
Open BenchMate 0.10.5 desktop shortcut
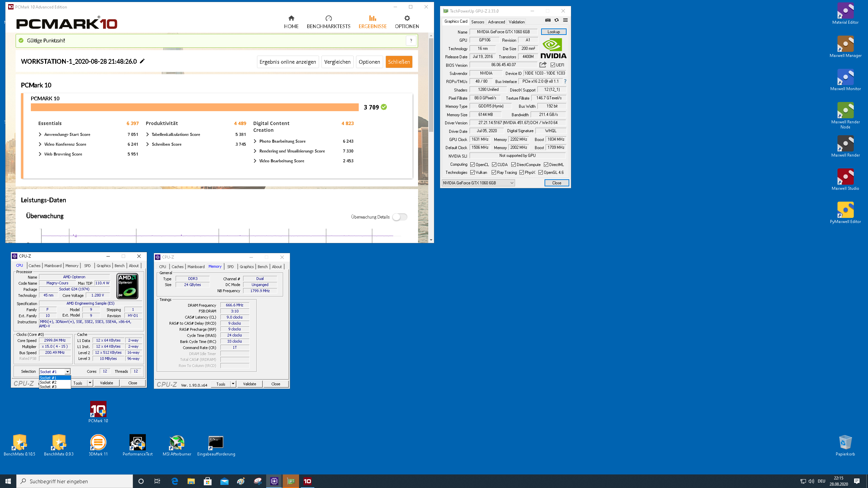pos(20,445)
